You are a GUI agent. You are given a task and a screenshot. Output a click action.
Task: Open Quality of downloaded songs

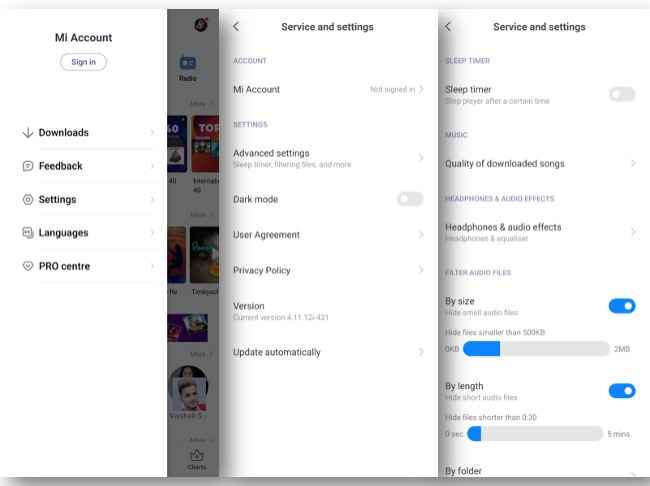[x=540, y=164]
